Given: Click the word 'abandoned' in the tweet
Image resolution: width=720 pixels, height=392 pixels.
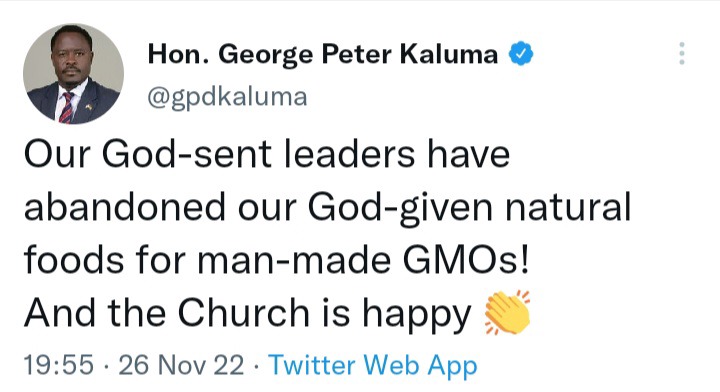Looking at the screenshot, I should pyautogui.click(x=124, y=207).
